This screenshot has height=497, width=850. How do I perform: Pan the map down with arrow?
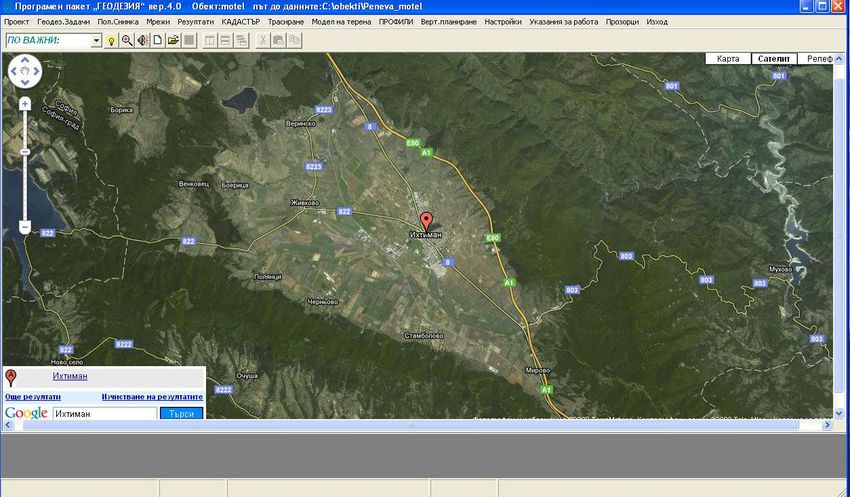[25, 82]
